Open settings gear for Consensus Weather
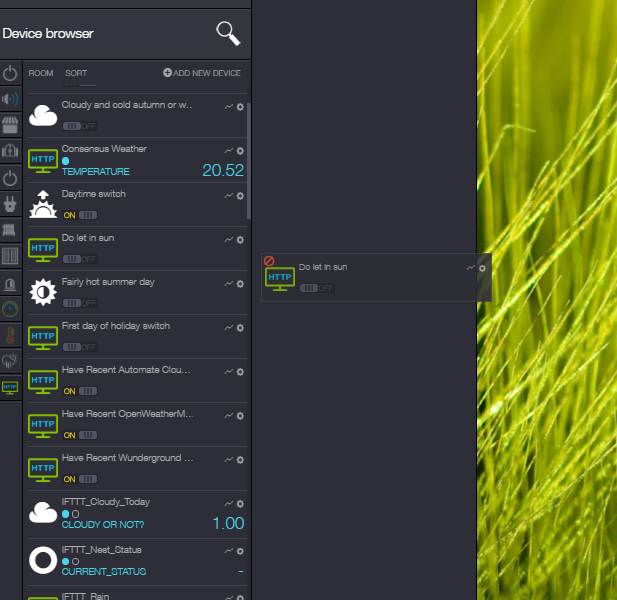Screen dimensions: 617x600 tap(240, 150)
